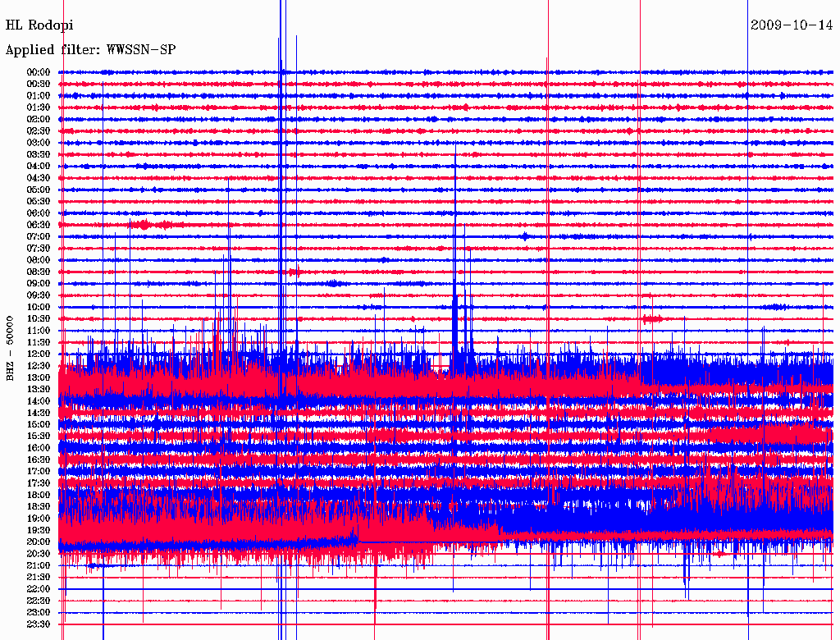840x640 pixels.
Task: Click the 15:00 time label
Action: (39, 424)
